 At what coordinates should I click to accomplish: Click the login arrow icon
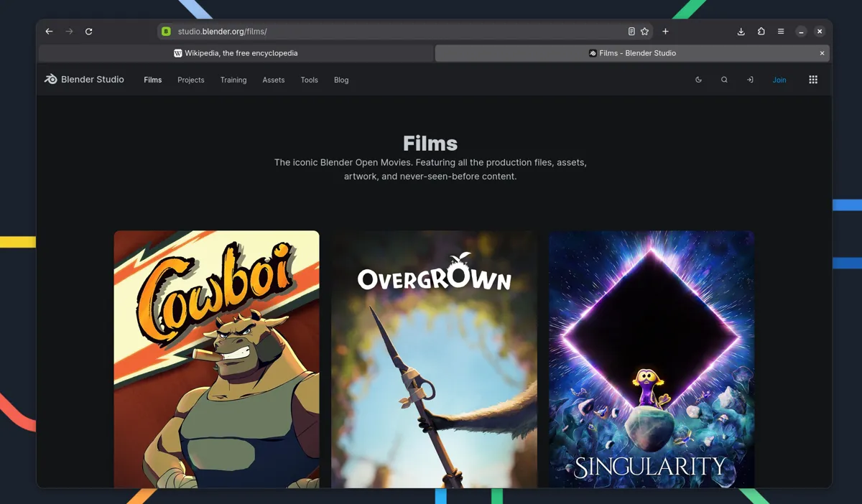750,80
